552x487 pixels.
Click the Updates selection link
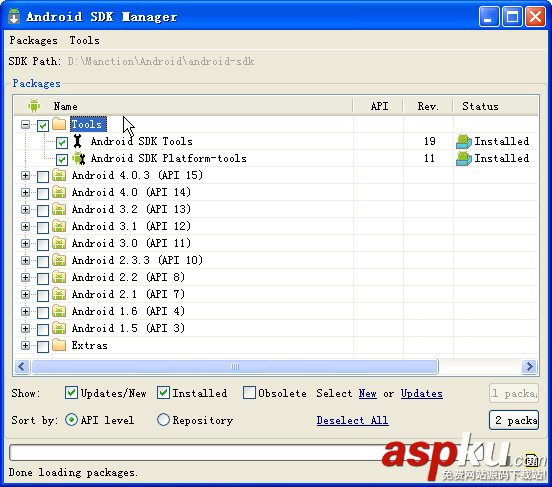pos(422,393)
